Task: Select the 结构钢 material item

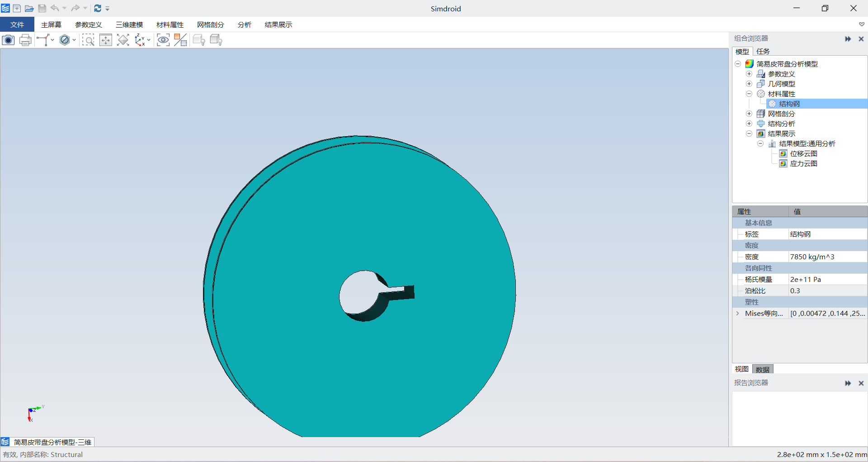Action: 789,104
